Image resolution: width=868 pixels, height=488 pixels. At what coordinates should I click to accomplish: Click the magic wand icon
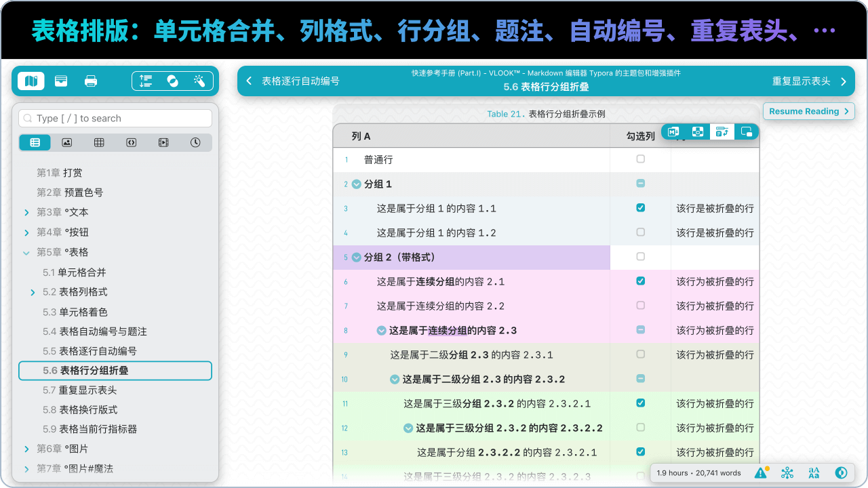coord(199,81)
